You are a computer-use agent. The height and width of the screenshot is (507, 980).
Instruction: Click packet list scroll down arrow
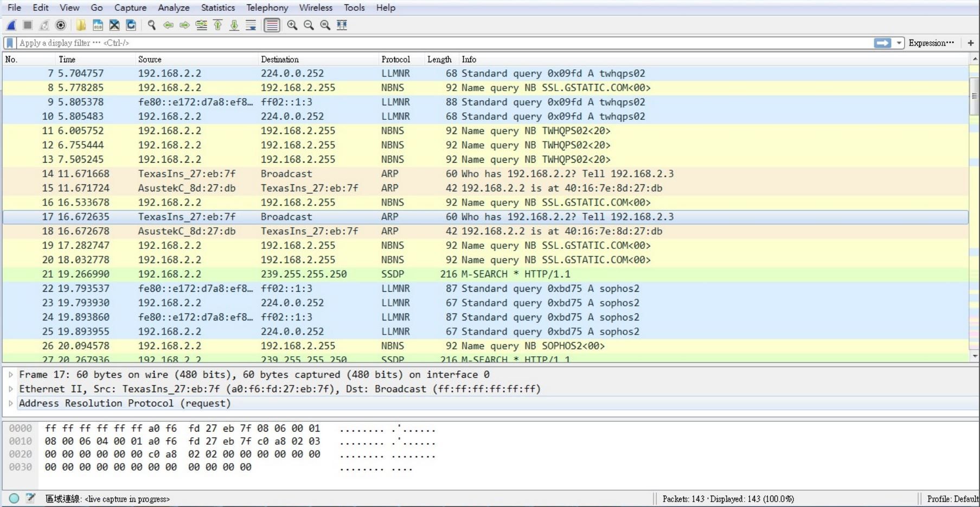[974, 356]
